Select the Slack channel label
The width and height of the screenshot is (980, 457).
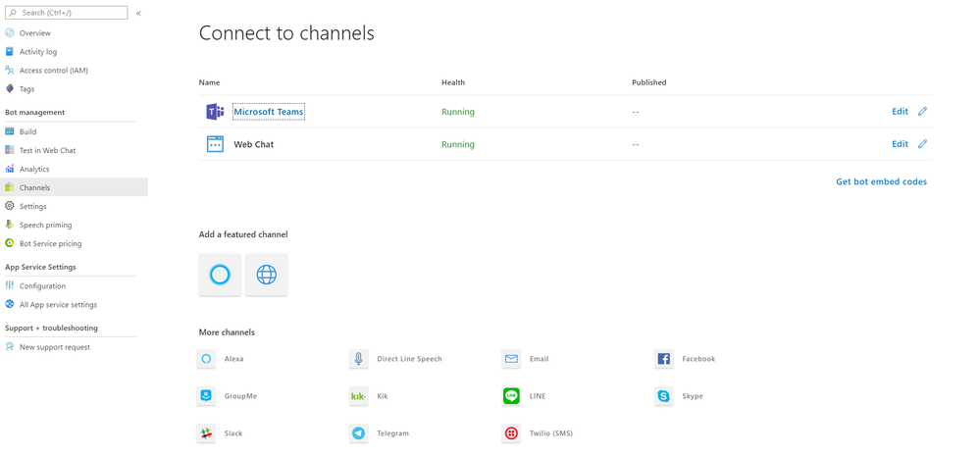click(x=233, y=433)
